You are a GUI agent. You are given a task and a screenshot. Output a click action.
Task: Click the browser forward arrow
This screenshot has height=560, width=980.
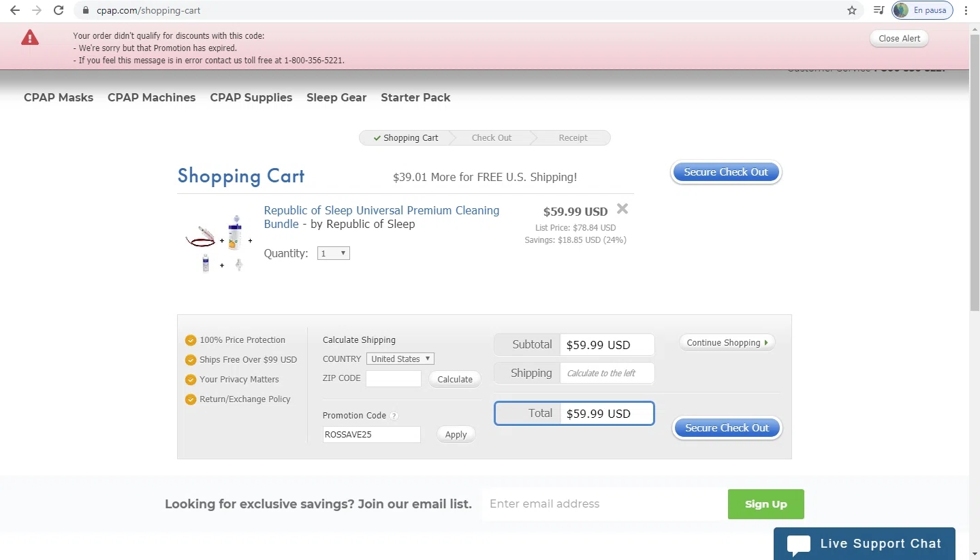[37, 10]
